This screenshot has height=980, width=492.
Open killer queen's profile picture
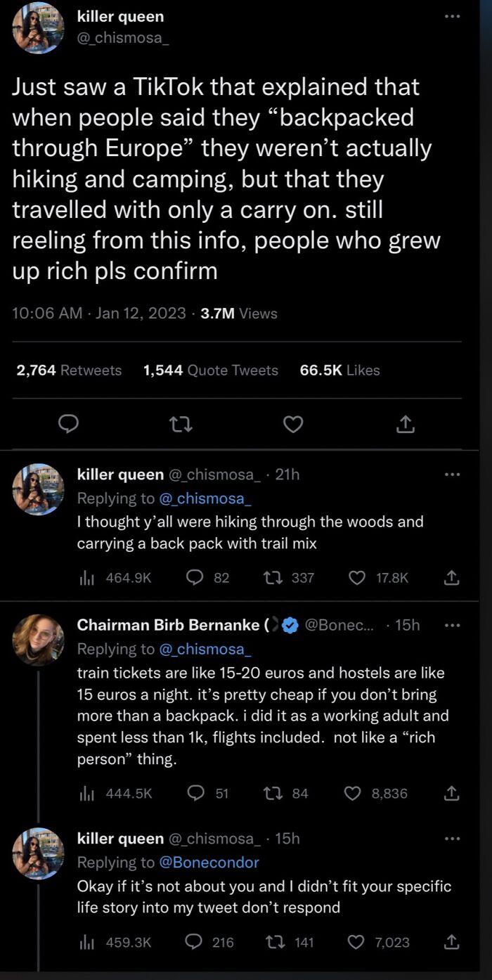click(x=38, y=28)
